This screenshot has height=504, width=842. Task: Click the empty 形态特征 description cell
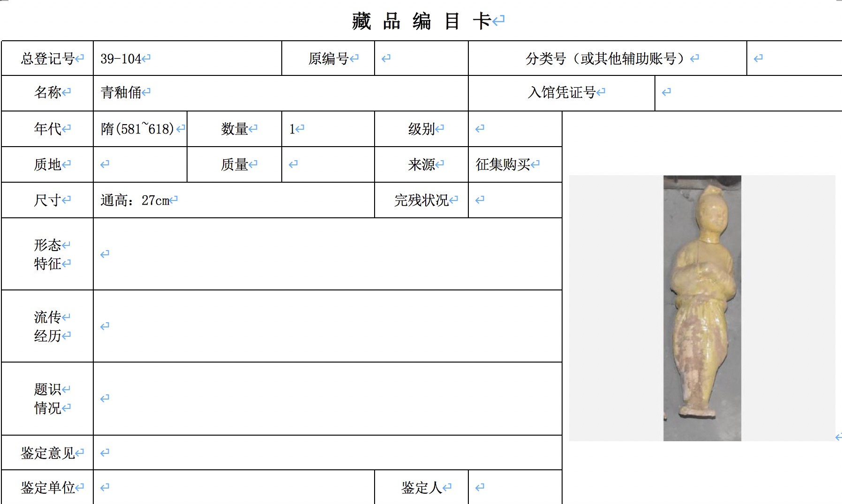(x=328, y=254)
